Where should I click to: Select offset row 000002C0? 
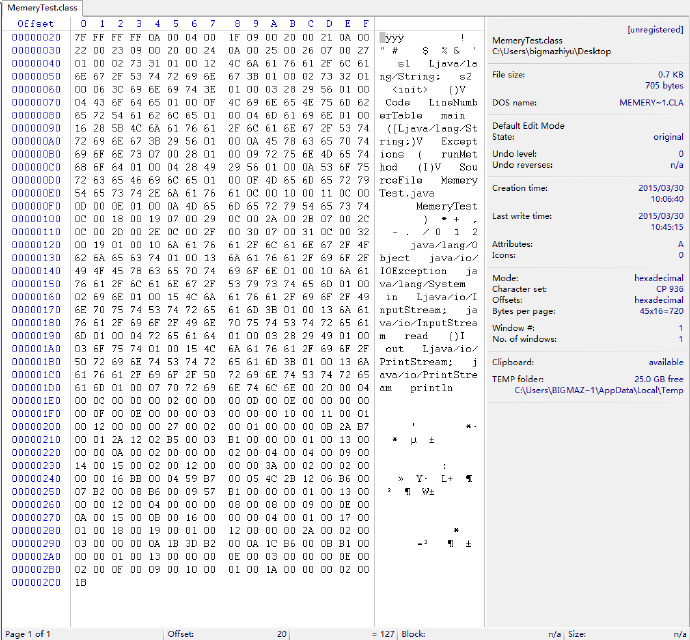point(36,582)
